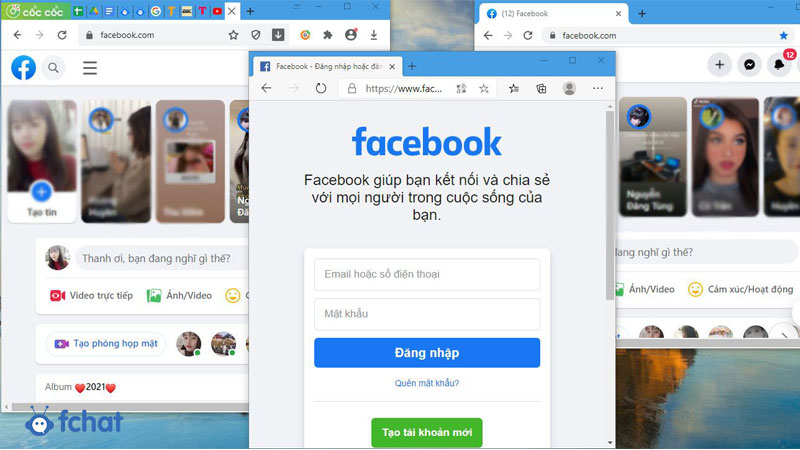
Task: Click the lock site info icon in Edge
Action: pyautogui.click(x=352, y=88)
